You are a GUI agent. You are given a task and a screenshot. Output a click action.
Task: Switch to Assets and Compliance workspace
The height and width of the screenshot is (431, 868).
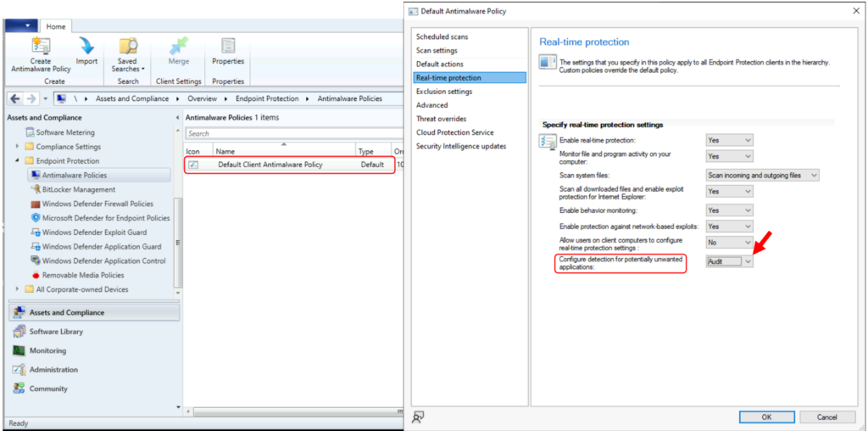coord(94,312)
